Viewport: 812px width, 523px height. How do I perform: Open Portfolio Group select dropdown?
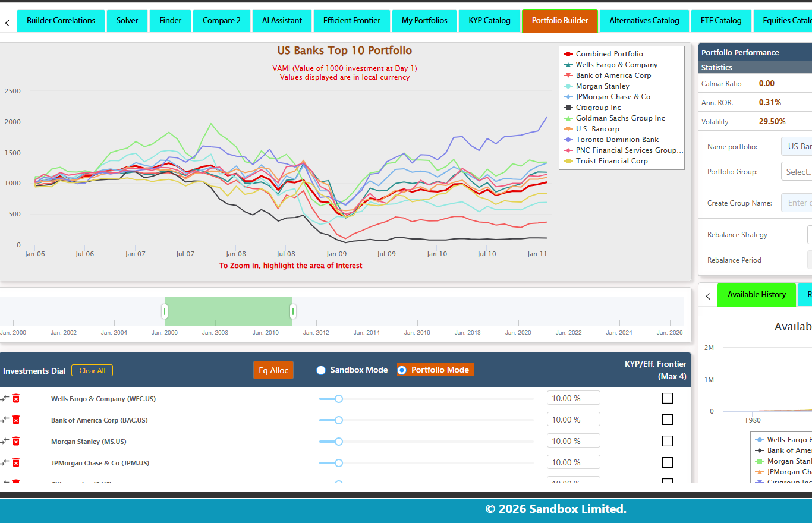pos(797,172)
